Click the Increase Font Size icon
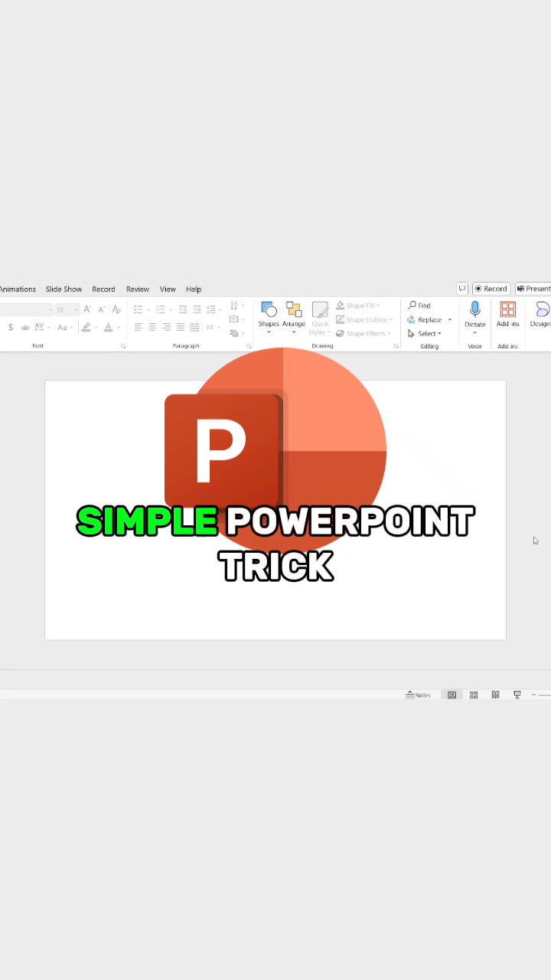The width and height of the screenshot is (551, 980). (87, 309)
